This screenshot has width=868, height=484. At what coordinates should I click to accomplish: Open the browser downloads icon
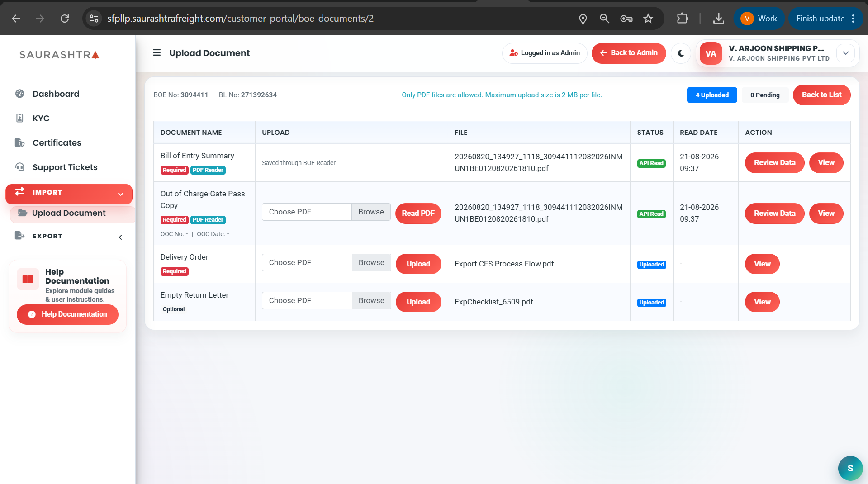coord(718,19)
